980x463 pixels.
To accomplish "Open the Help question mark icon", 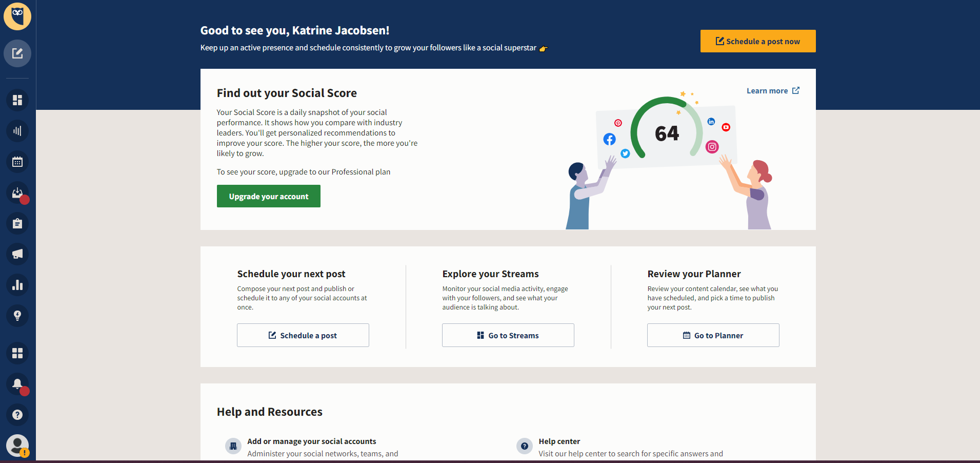I will 17,415.
